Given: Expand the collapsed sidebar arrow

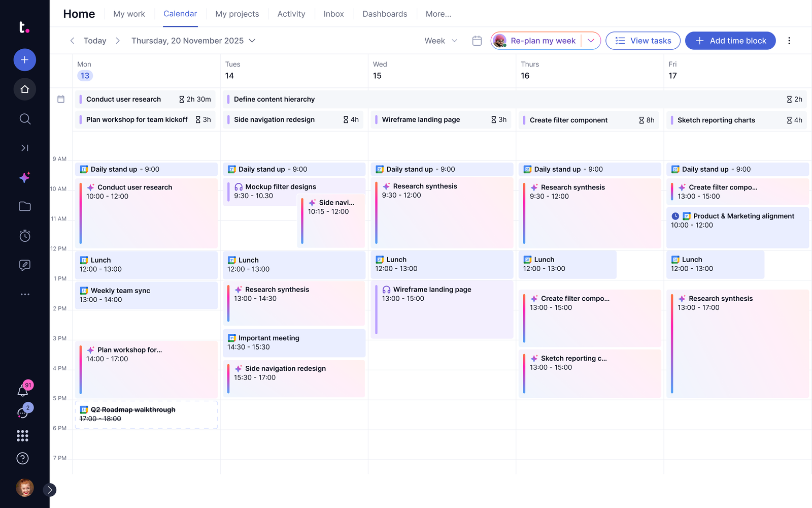Looking at the screenshot, I should (x=50, y=490).
